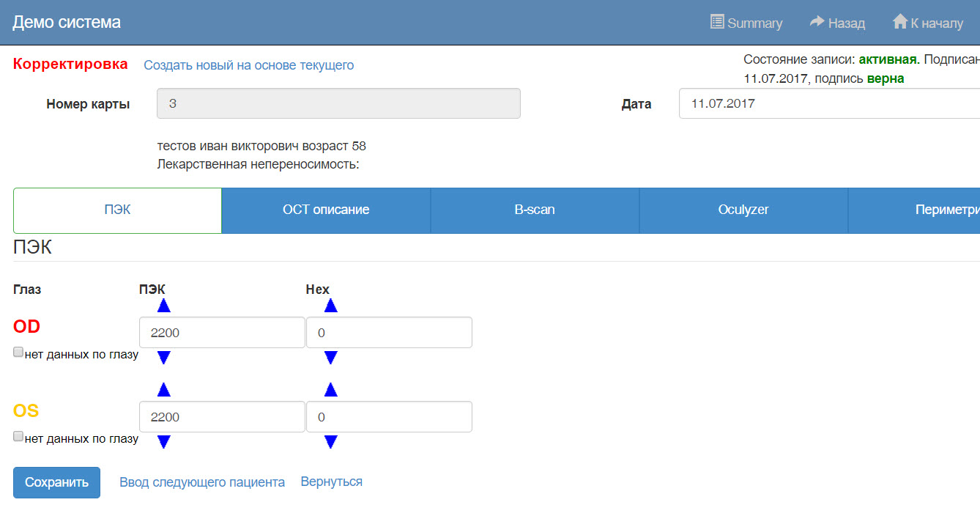Select the Oculyzer tab
This screenshot has width=980, height=505.
click(743, 210)
